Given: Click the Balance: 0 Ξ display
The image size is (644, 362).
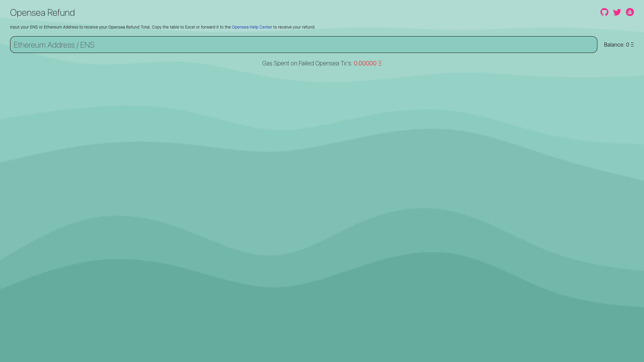Looking at the screenshot, I should click(x=618, y=45).
